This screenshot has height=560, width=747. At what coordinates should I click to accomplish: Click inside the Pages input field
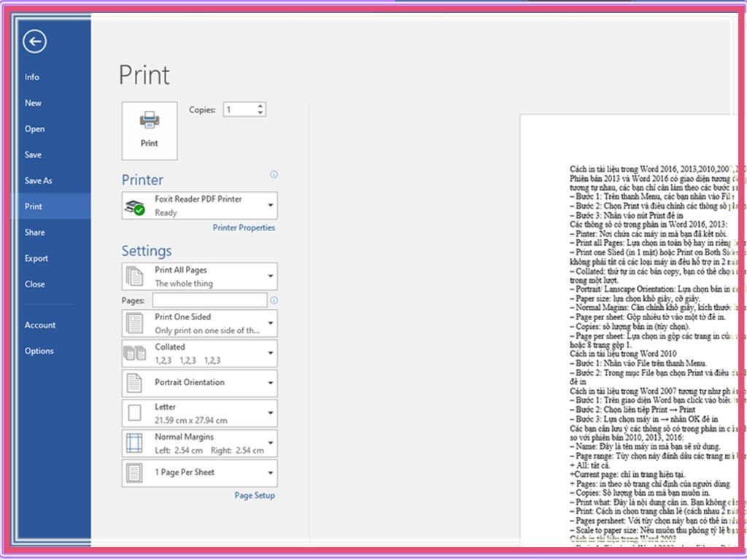pyautogui.click(x=209, y=300)
